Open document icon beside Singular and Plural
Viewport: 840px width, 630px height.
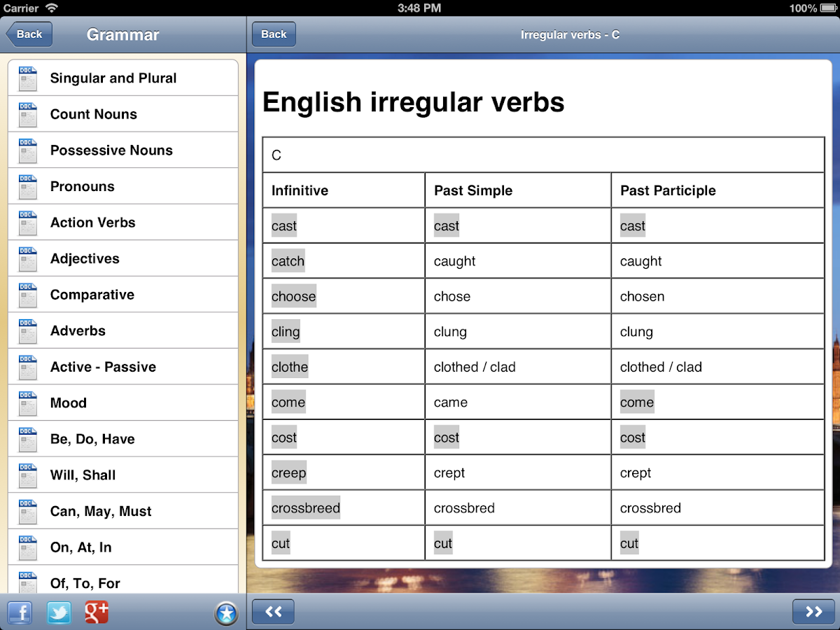(x=27, y=78)
